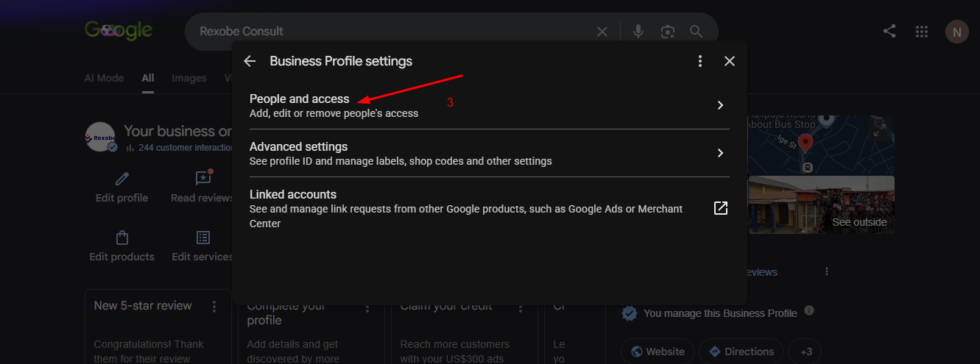Click the Google logo

[x=119, y=30]
